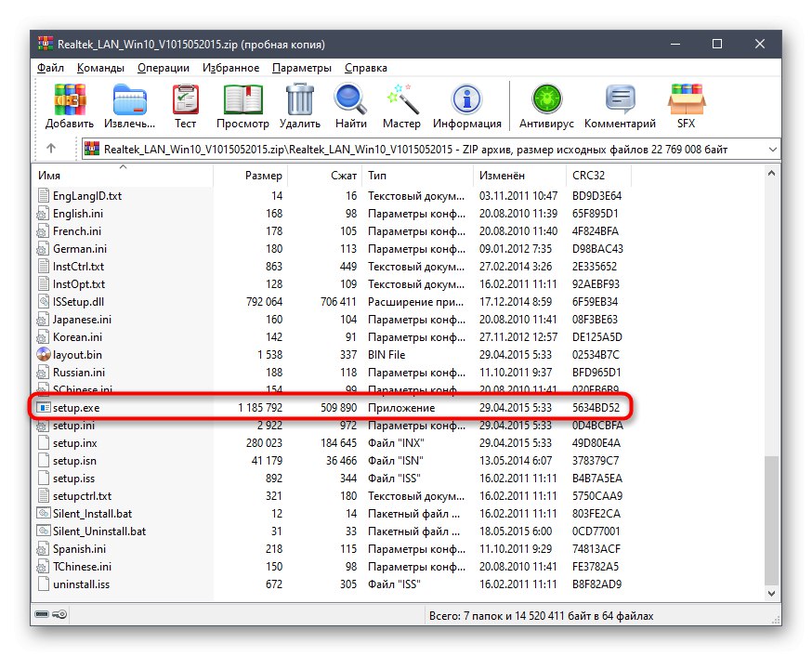Open the Операции menu
The width and height of the screenshot is (812, 656).
[164, 68]
